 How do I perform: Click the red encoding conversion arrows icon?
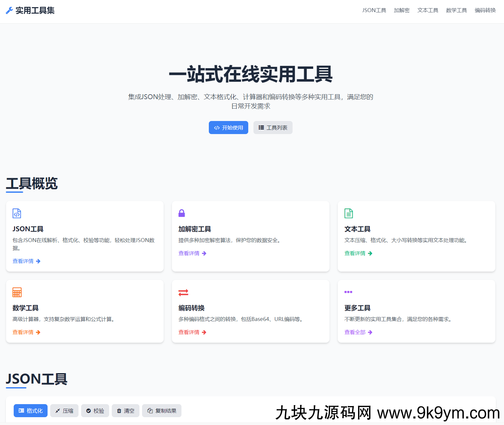click(183, 292)
